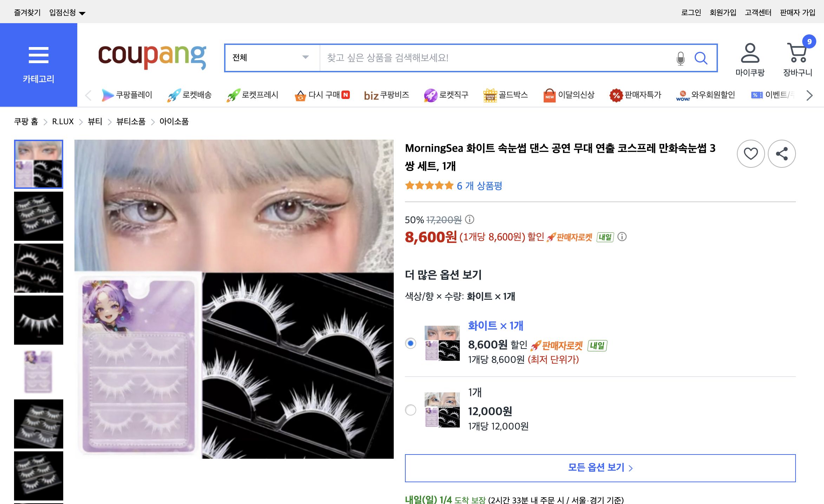Click the search magnifier icon
The width and height of the screenshot is (824, 504).
(701, 58)
